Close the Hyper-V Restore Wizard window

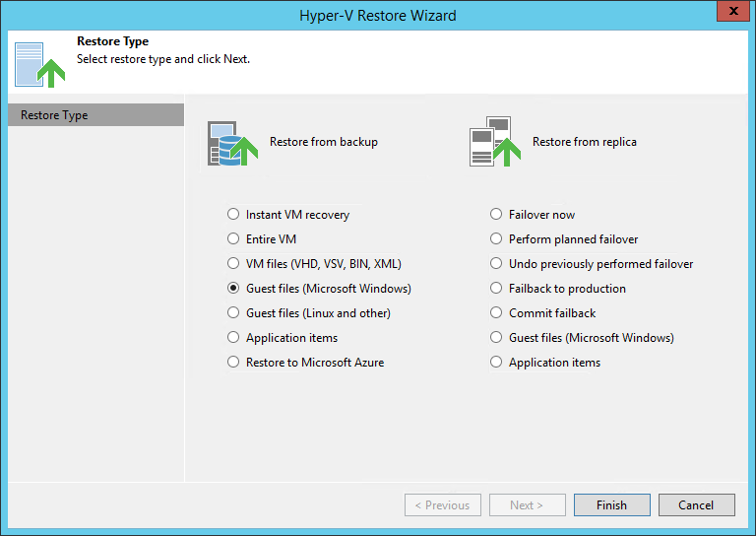pos(729,13)
